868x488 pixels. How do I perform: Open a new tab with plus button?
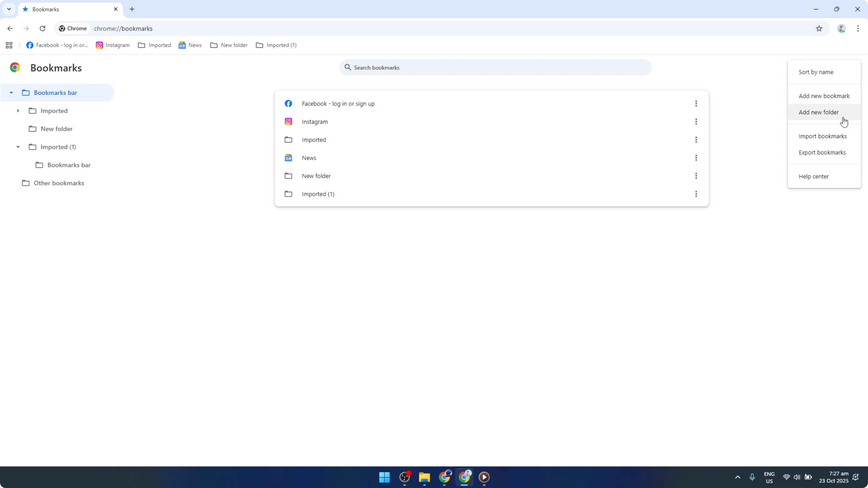tap(132, 9)
